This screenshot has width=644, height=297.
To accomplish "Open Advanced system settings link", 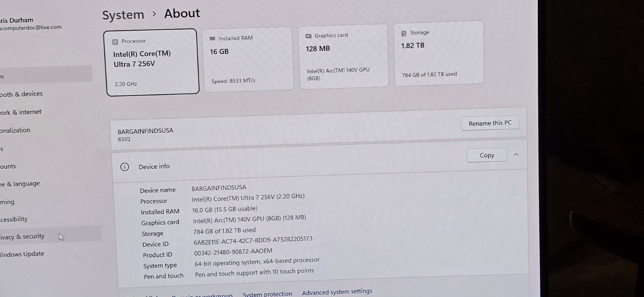I will [337, 292].
